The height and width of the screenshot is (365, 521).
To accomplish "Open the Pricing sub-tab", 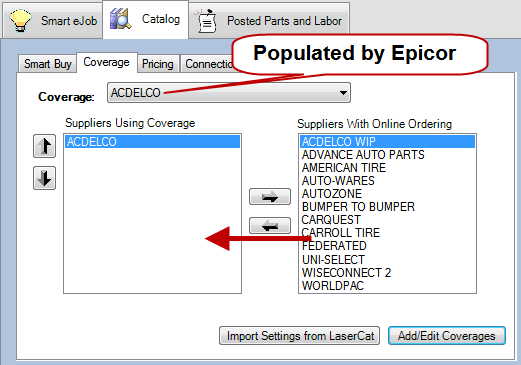I will click(x=158, y=64).
